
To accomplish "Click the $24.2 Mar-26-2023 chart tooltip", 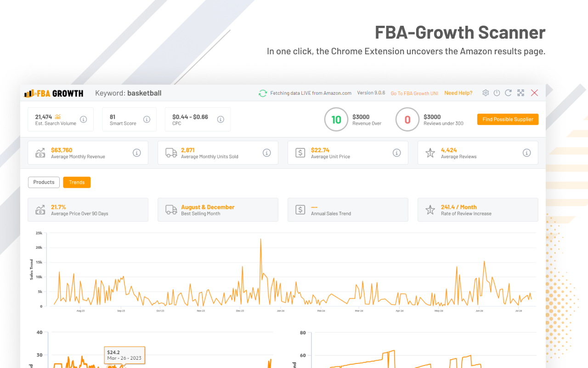I will tap(124, 355).
